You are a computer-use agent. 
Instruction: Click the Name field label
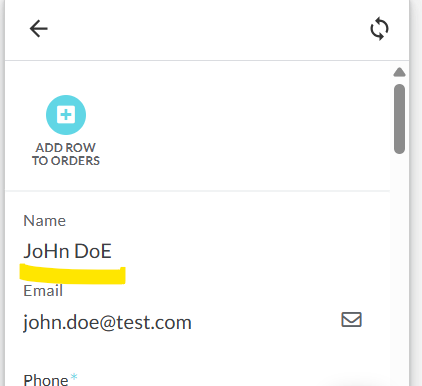45,221
